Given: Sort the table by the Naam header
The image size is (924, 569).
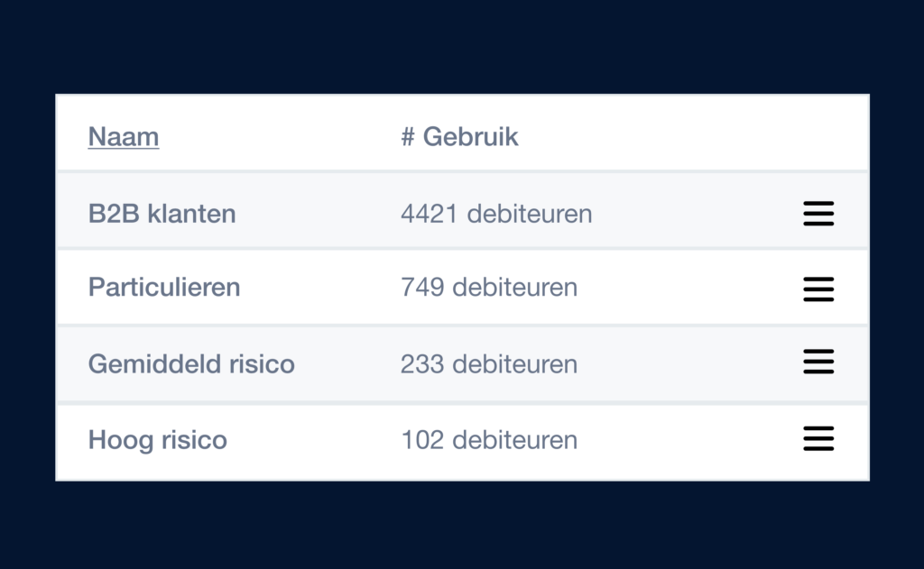Looking at the screenshot, I should pos(124,137).
